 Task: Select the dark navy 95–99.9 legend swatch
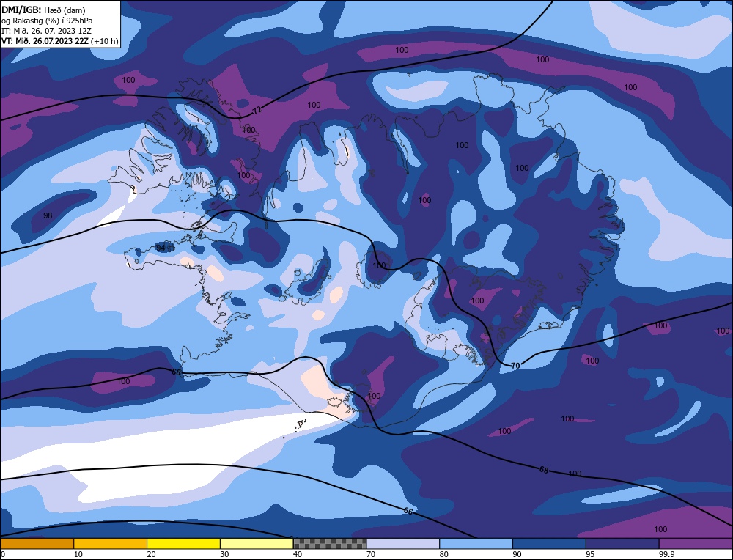622,544
